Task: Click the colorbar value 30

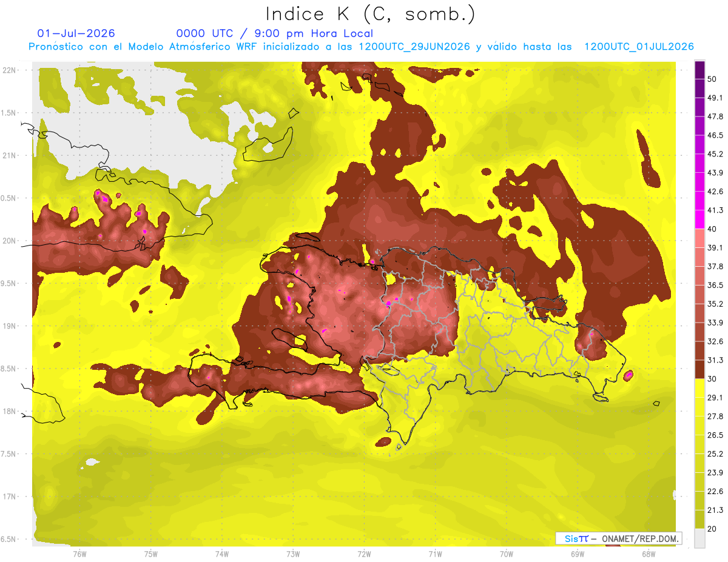Action: 712,379
